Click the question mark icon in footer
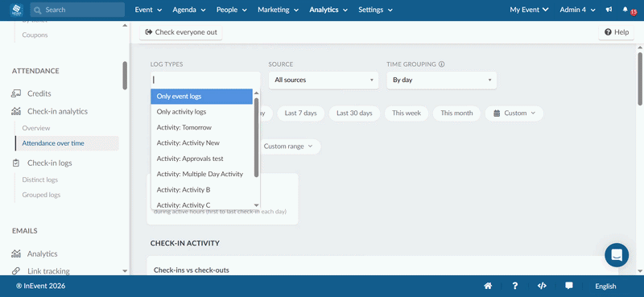The image size is (644, 297). click(x=515, y=286)
